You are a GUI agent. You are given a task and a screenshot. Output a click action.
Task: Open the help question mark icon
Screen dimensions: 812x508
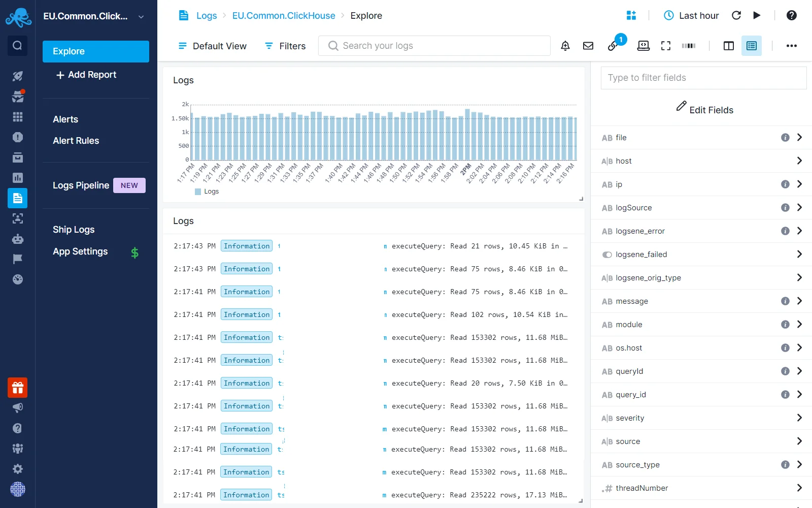click(x=791, y=15)
